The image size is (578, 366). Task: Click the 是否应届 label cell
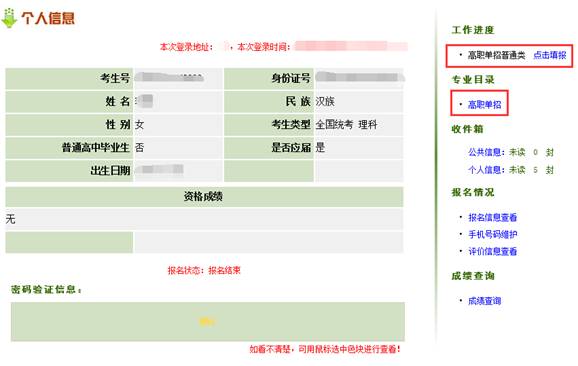click(x=269, y=148)
